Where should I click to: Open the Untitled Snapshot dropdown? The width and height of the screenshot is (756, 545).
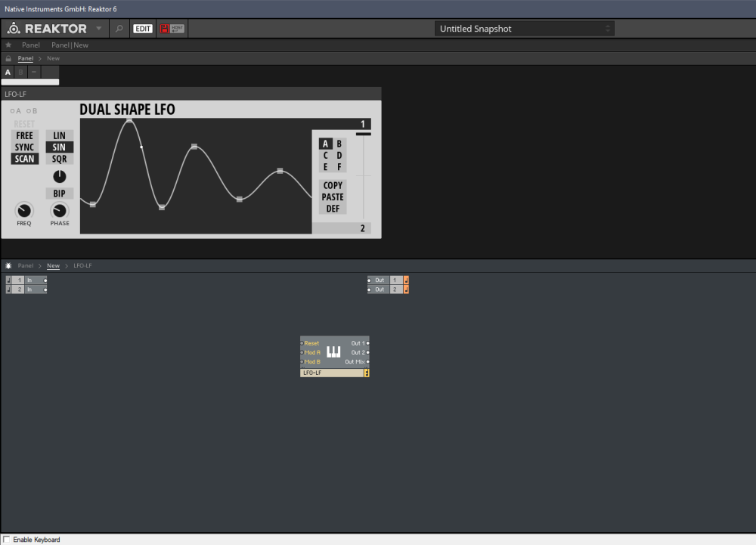coord(524,29)
